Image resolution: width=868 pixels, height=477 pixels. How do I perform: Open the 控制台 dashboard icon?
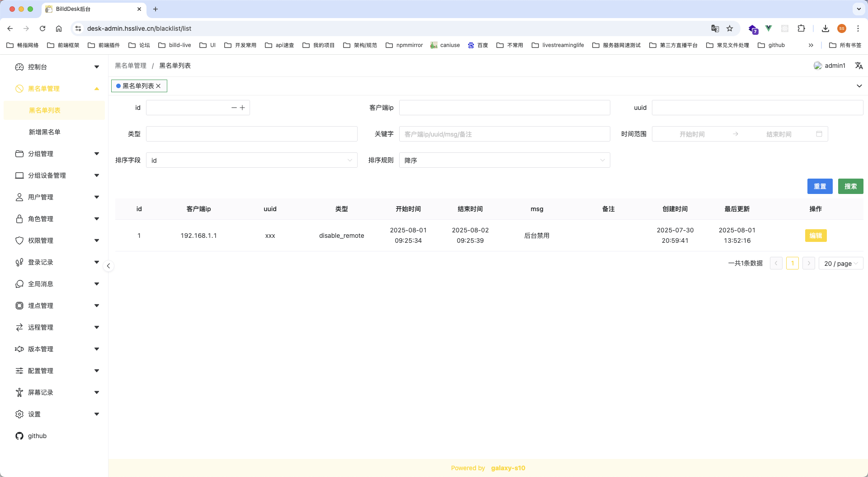(x=19, y=67)
